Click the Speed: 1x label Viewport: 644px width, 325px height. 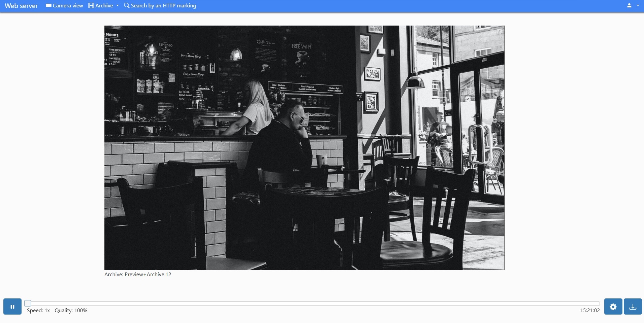click(38, 311)
